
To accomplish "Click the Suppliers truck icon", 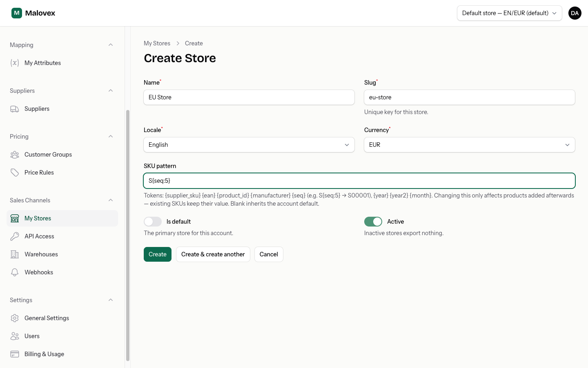I will pos(15,109).
